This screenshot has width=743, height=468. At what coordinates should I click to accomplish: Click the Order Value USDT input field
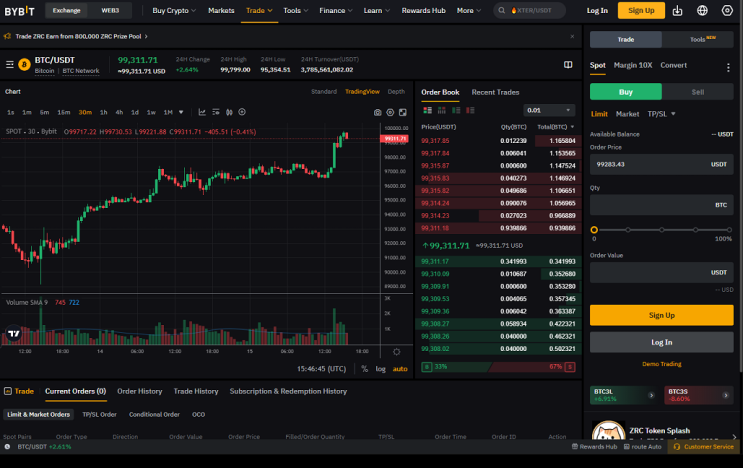[x=661, y=273]
